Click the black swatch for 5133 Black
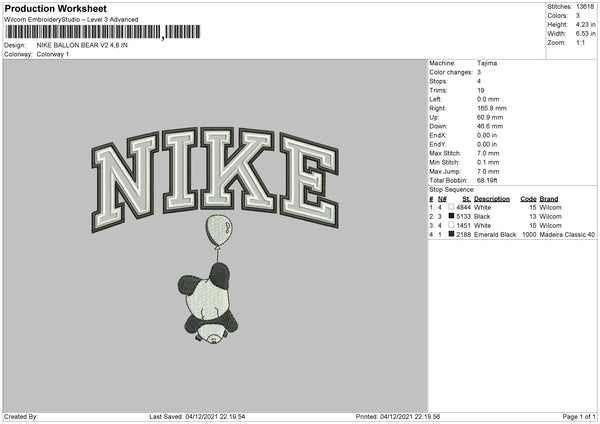Viewport: 600px width, 424px height. coord(452,216)
